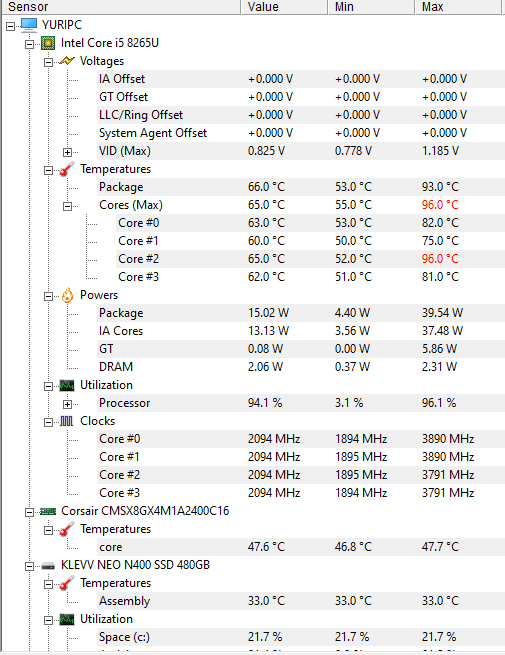Click the Clocks waveform icon
Image resolution: width=505 pixels, height=655 pixels.
point(67,421)
